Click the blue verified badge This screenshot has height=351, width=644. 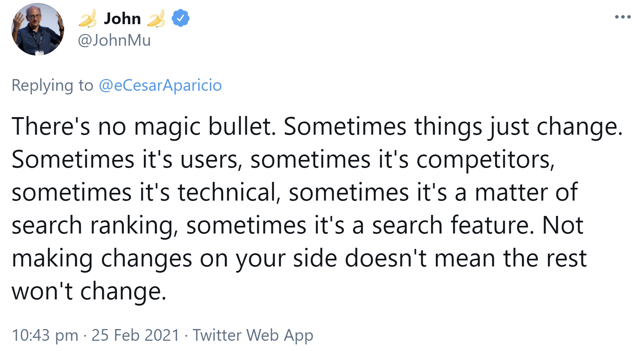[181, 18]
